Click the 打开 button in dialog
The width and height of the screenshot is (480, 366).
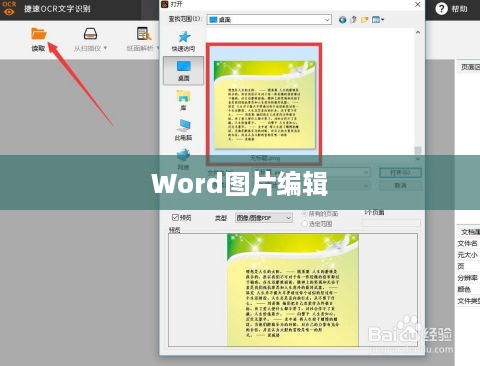tap(400, 172)
